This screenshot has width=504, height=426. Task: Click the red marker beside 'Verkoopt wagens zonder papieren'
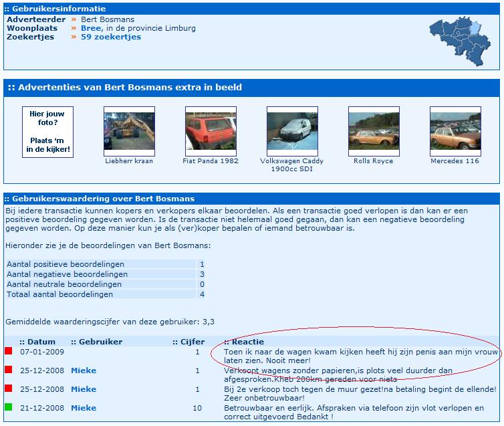(x=9, y=369)
